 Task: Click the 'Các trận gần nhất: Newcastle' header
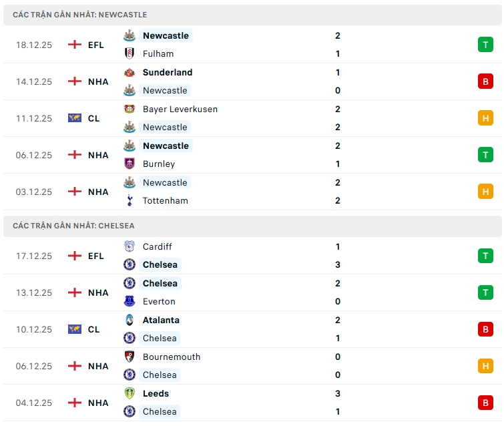tap(80, 15)
